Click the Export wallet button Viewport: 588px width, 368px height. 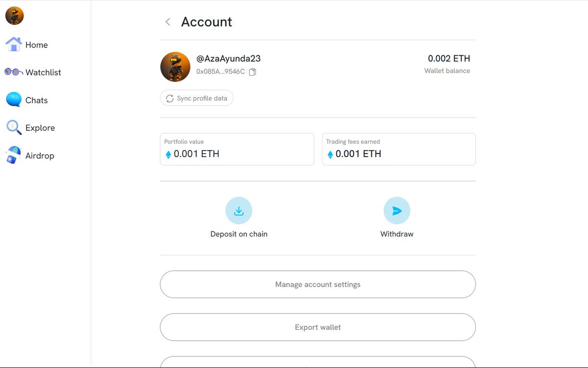pyautogui.click(x=318, y=327)
